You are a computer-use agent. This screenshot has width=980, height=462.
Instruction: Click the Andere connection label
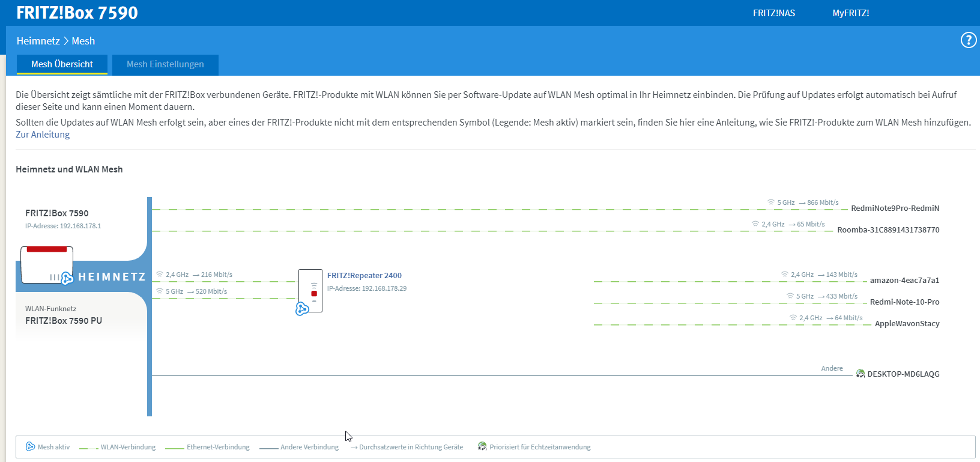tap(832, 368)
